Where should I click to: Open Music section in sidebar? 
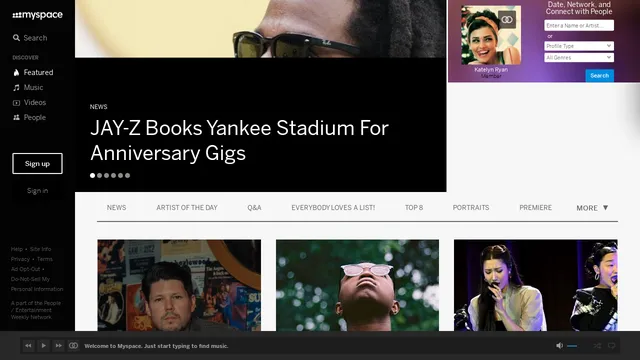28,87
